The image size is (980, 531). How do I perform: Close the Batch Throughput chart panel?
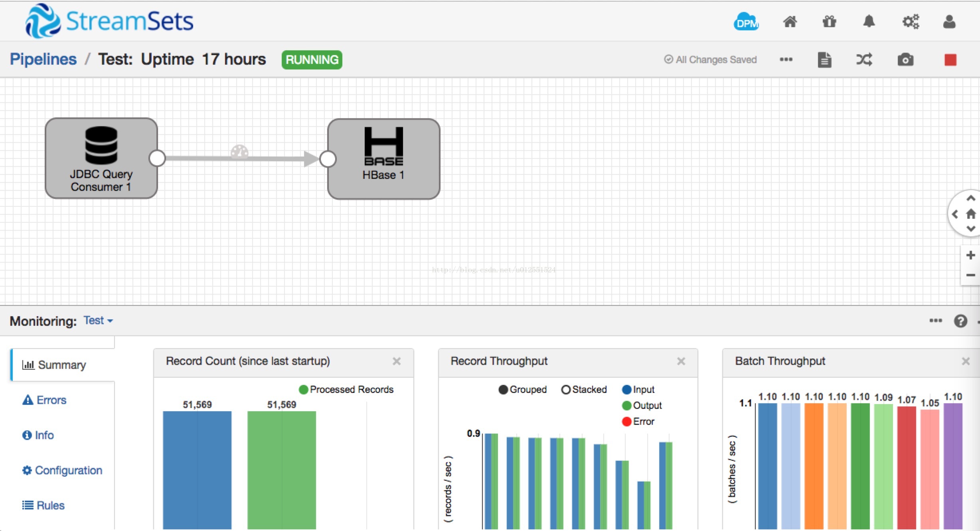click(x=966, y=361)
